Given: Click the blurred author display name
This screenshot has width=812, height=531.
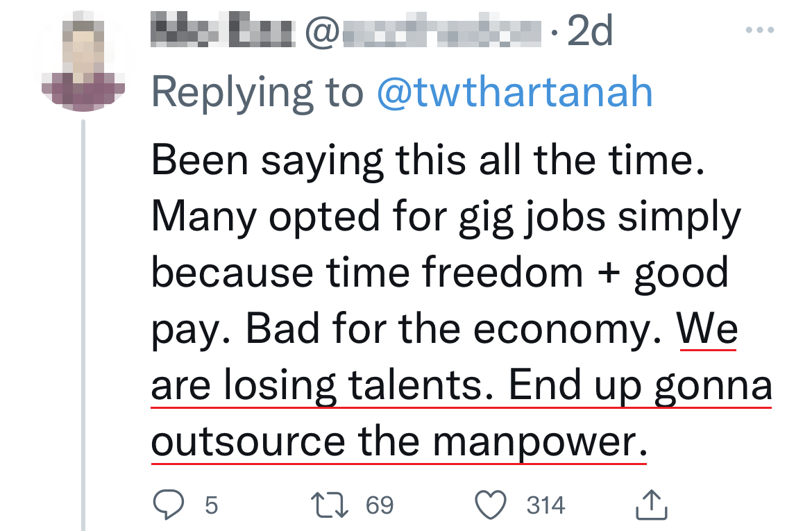Looking at the screenshot, I should [222, 32].
